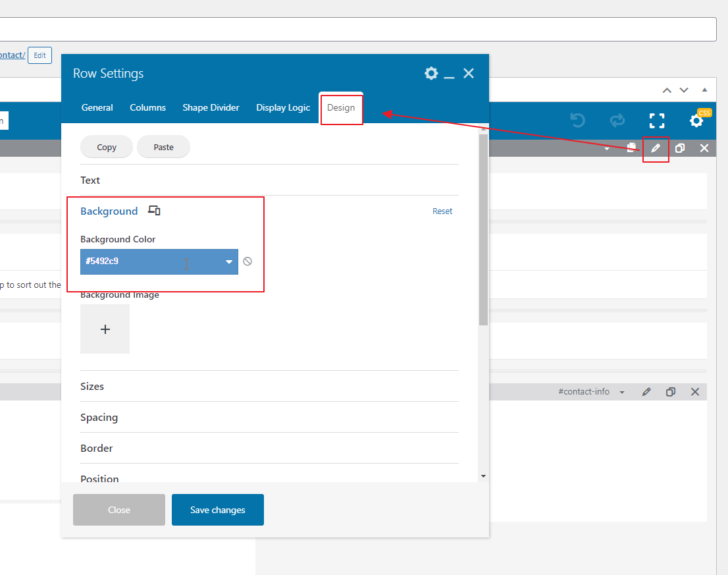
Task: Close the Row Settings dialog via X
Action: tap(469, 73)
